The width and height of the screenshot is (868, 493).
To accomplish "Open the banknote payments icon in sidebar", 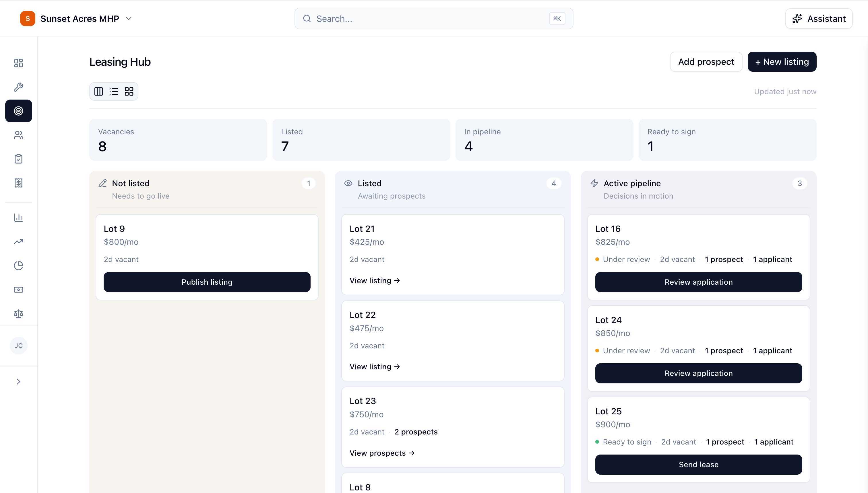I will 18,290.
